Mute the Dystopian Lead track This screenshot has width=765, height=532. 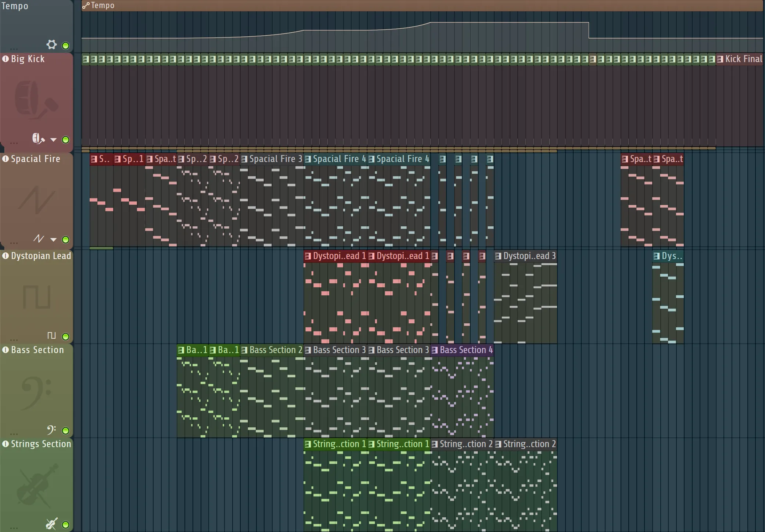coord(65,336)
